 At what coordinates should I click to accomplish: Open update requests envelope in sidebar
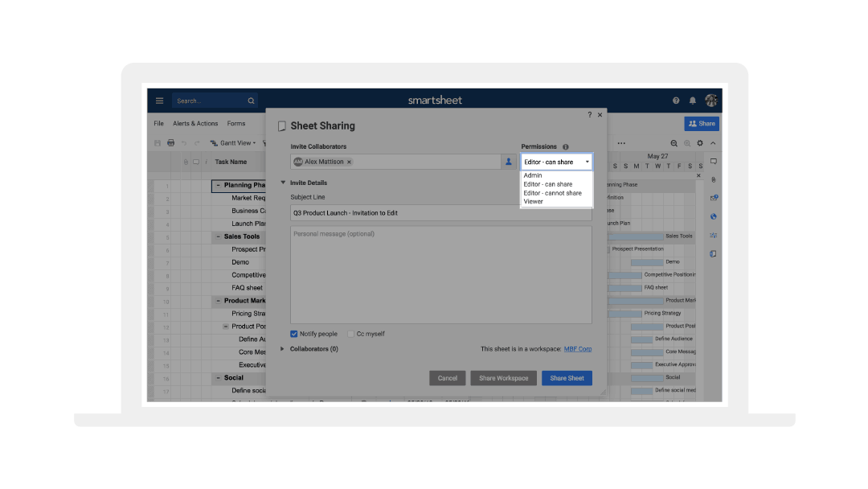point(713,198)
